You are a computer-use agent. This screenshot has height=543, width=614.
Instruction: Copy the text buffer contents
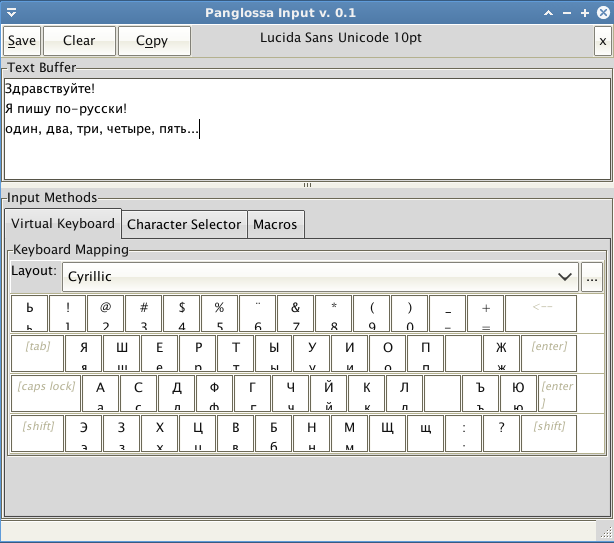tap(152, 41)
